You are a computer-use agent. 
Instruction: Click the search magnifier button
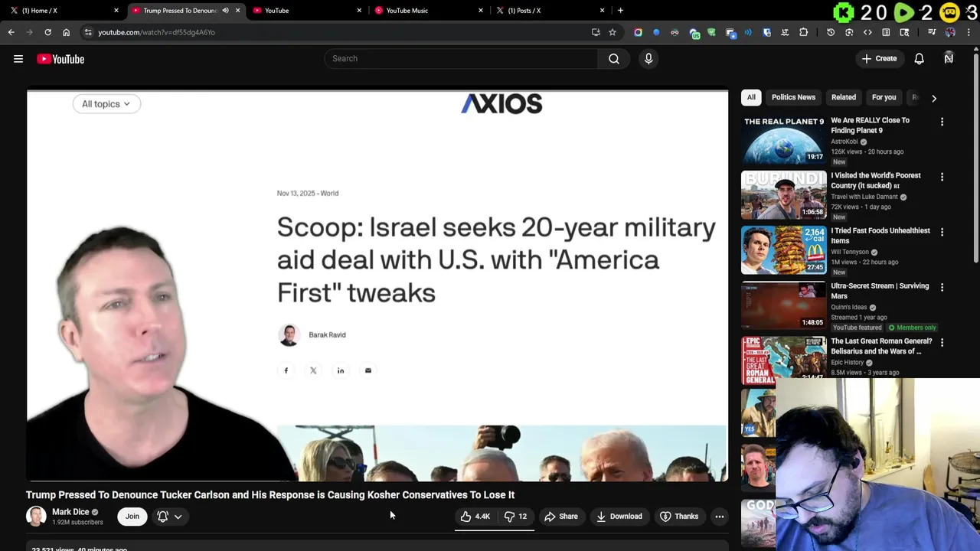click(x=614, y=59)
